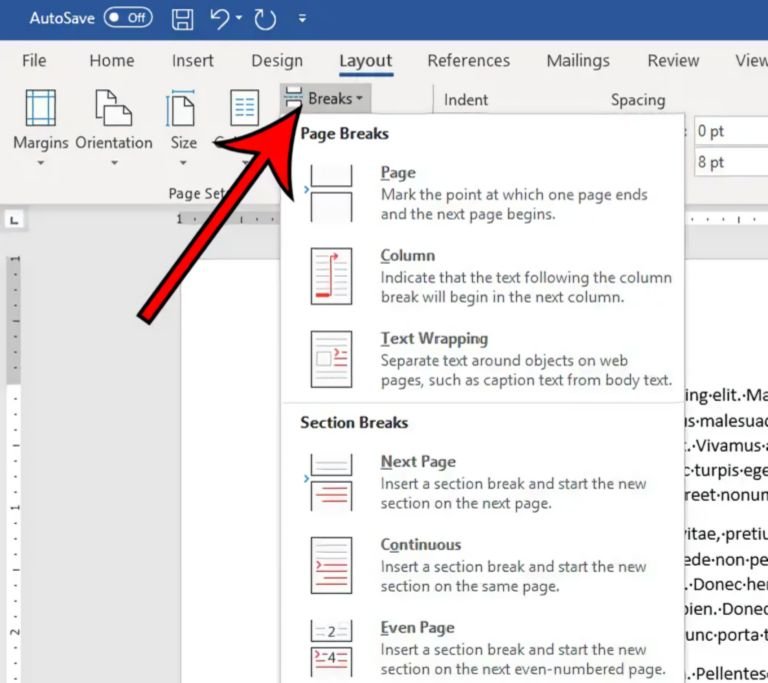Click the 0 pt spacing field
The height and width of the screenshot is (683, 768).
click(731, 131)
